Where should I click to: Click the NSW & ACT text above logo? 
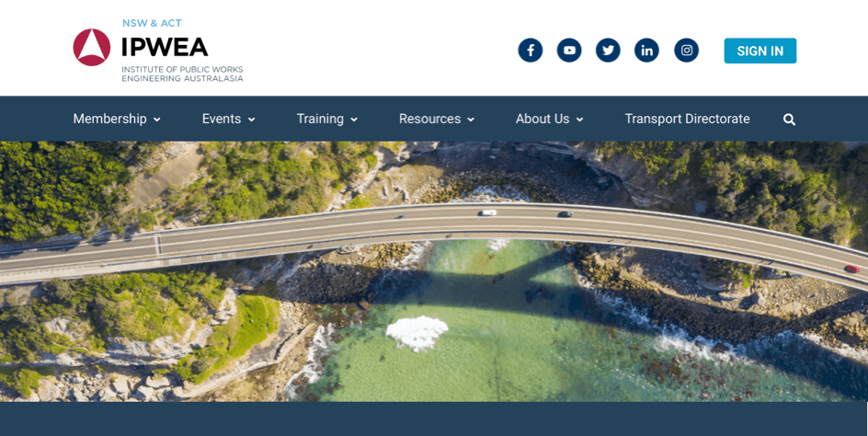click(152, 23)
